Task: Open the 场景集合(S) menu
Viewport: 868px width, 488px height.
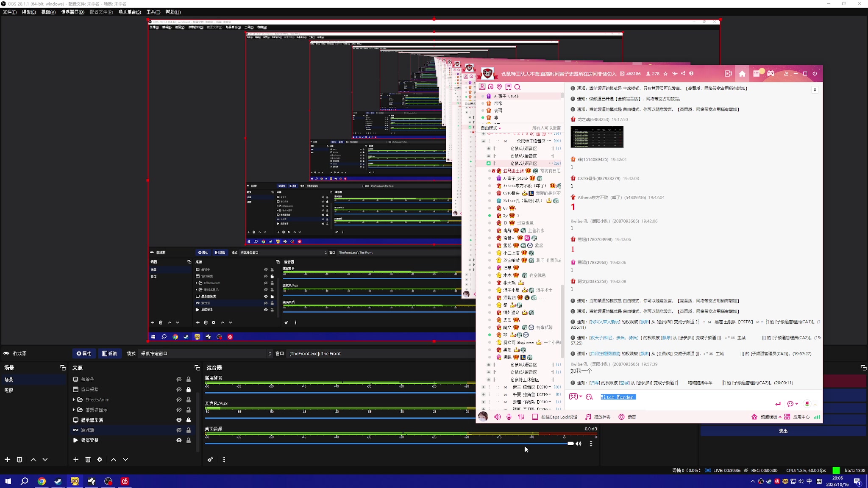Action: [129, 12]
